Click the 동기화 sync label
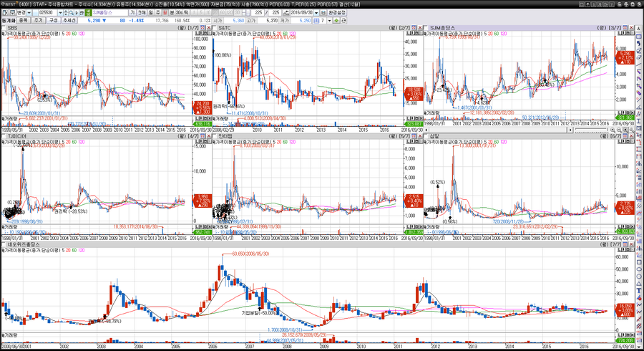Viewport: 644px width, 351px height. [8, 20]
